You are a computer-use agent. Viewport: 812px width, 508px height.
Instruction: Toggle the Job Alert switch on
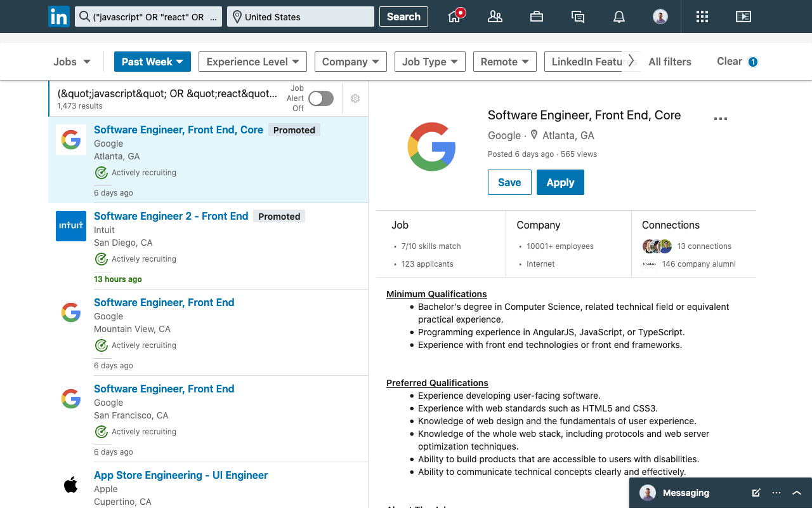[x=321, y=98]
